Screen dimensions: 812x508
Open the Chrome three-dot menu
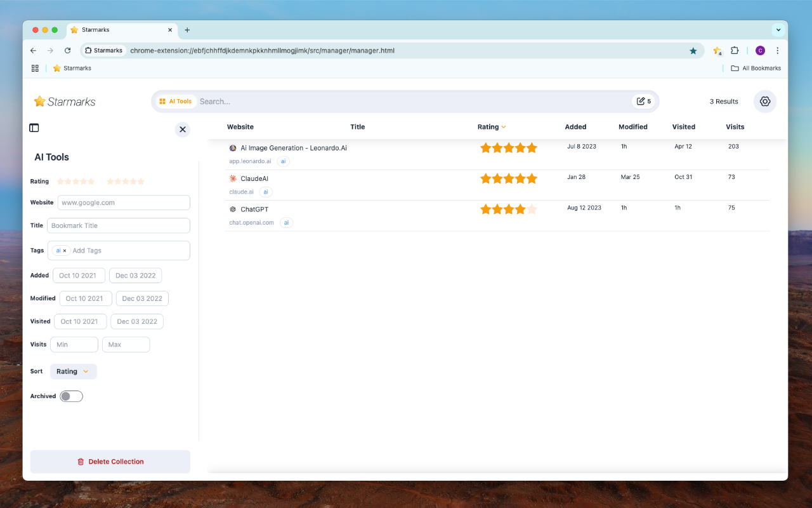tap(778, 51)
